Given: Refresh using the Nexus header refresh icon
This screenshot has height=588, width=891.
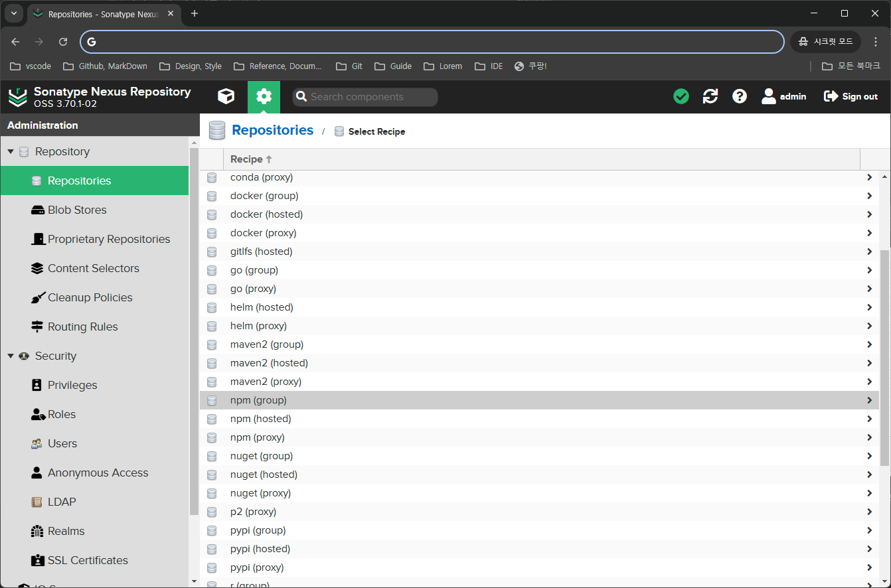Looking at the screenshot, I should click(x=710, y=96).
